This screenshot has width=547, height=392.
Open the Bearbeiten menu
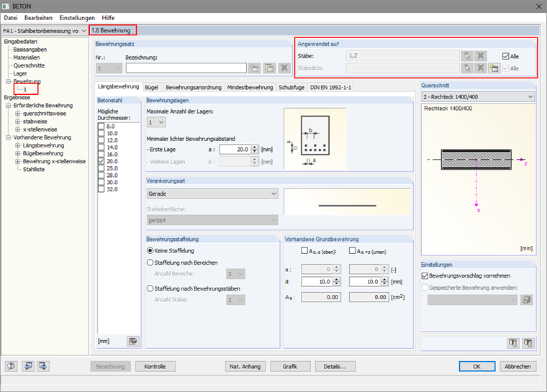coord(38,18)
